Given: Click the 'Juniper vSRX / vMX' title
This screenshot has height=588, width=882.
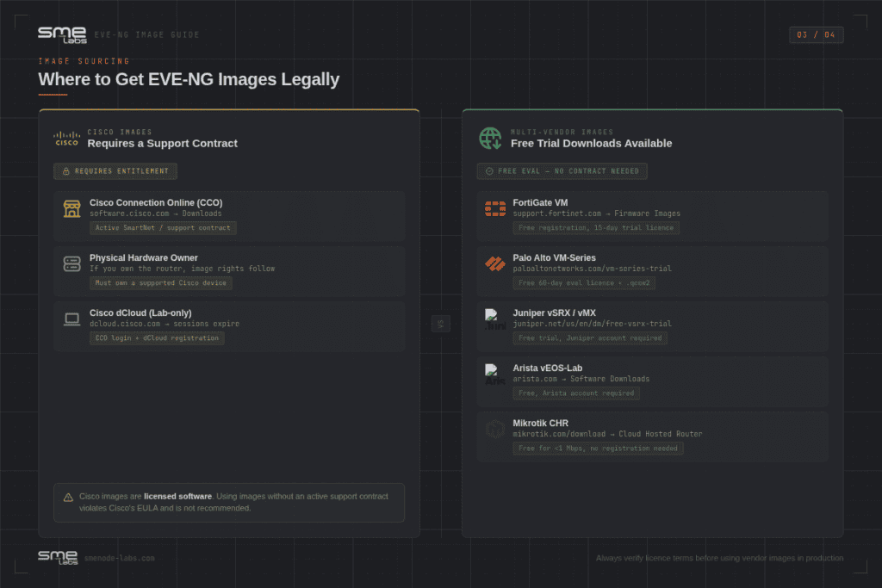Looking at the screenshot, I should 554,313.
